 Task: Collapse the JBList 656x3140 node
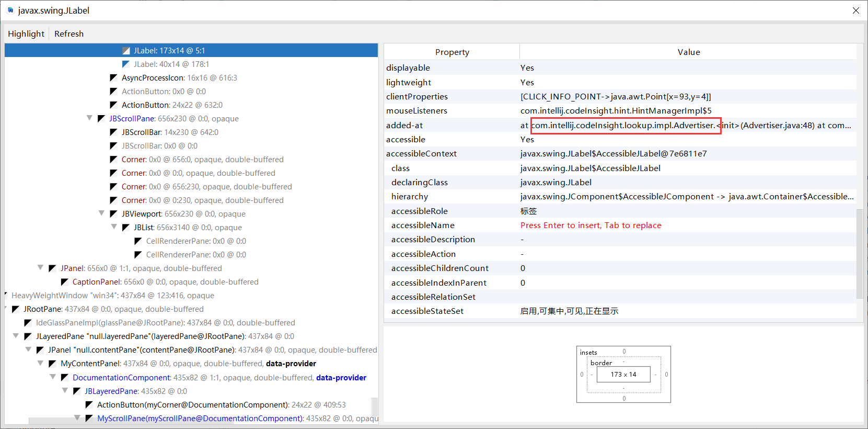tap(114, 227)
